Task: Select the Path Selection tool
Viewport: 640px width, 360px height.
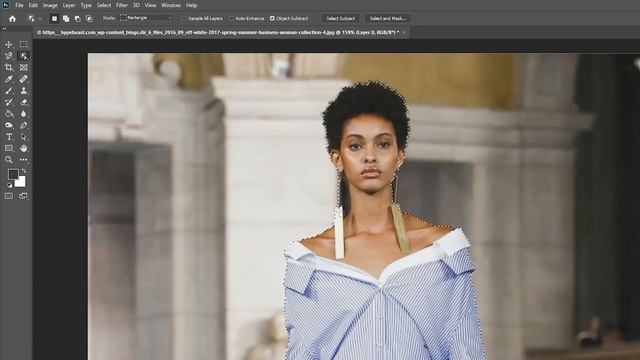Action: click(24, 137)
